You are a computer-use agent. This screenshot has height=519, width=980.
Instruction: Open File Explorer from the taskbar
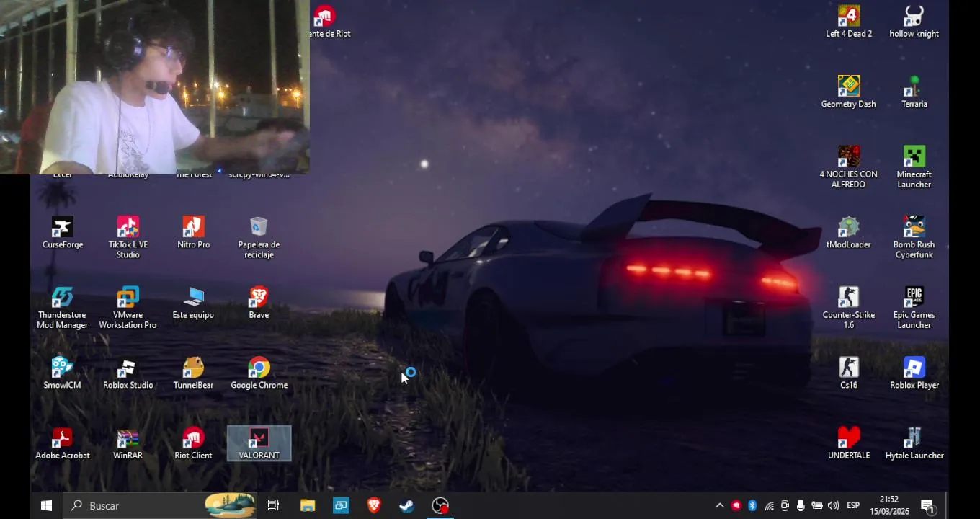tap(308, 506)
